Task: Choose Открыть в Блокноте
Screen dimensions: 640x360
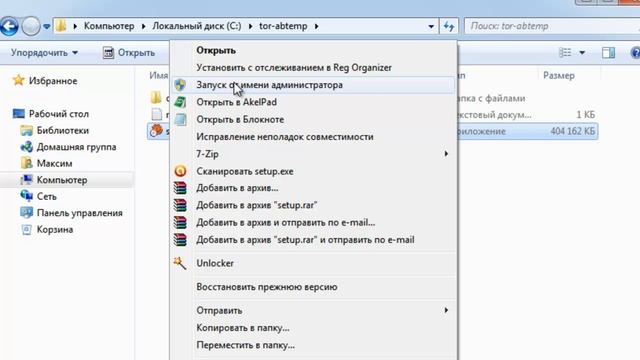Action: click(314, 120)
